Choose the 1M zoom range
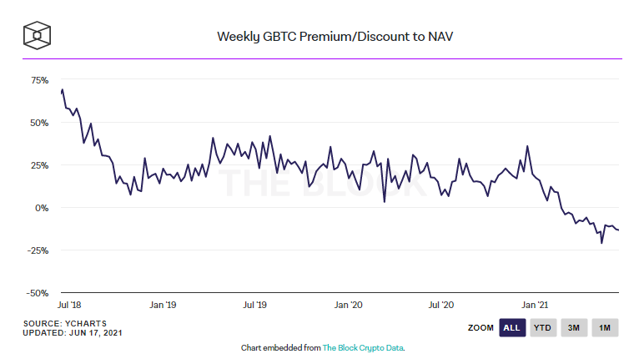Image resolution: width=644 pixels, height=364 pixels. (605, 328)
